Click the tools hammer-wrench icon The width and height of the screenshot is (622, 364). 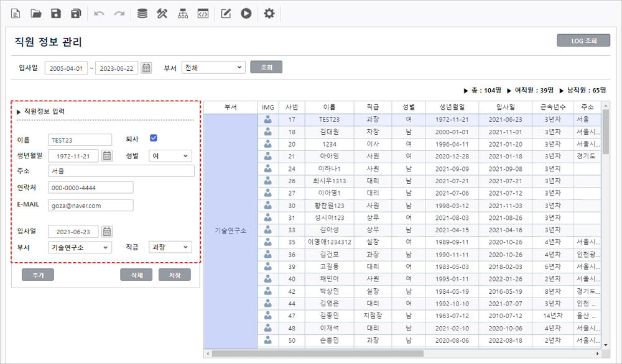[162, 14]
